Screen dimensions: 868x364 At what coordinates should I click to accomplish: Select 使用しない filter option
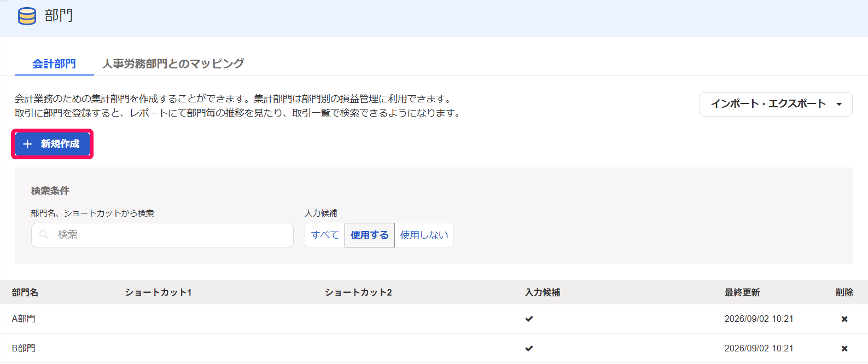pyautogui.click(x=424, y=235)
